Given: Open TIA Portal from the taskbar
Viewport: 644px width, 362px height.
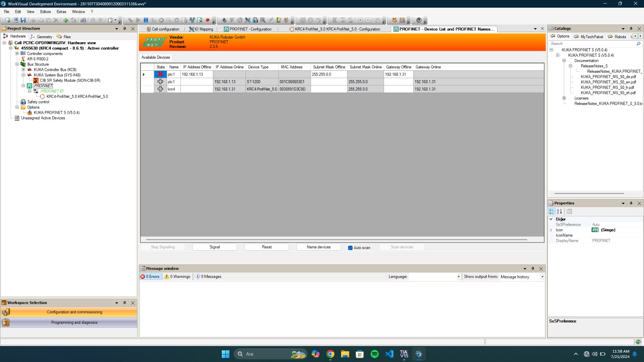Looking at the screenshot, I should [404, 354].
